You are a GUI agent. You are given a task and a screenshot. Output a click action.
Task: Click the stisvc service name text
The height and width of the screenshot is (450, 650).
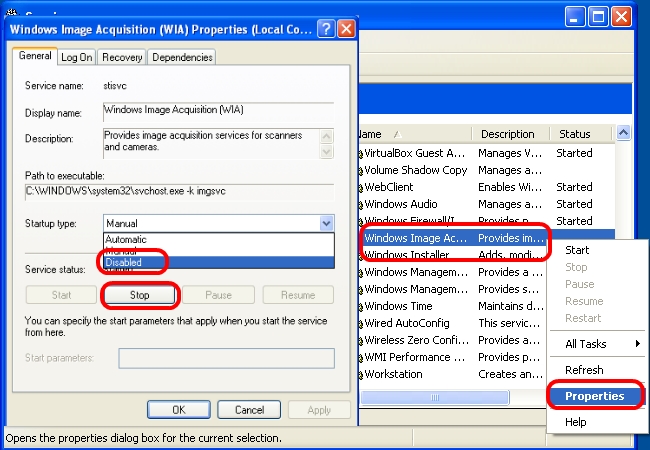115,86
